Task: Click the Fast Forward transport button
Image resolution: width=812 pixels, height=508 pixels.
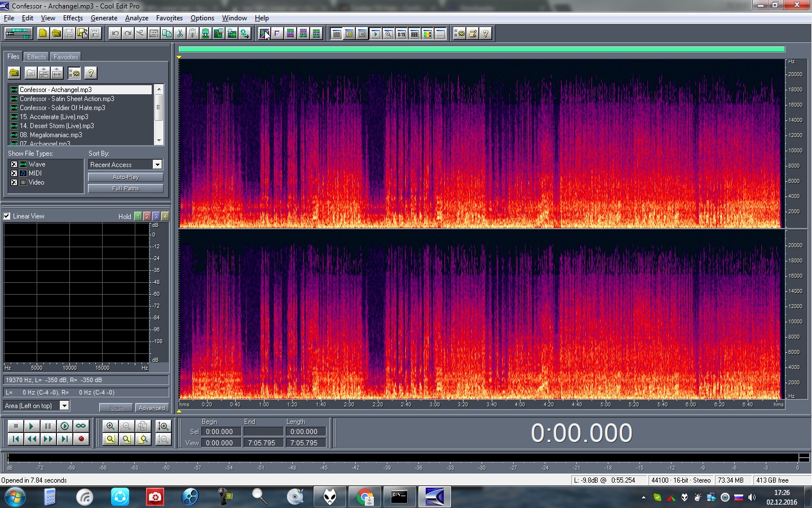Action: click(x=48, y=439)
